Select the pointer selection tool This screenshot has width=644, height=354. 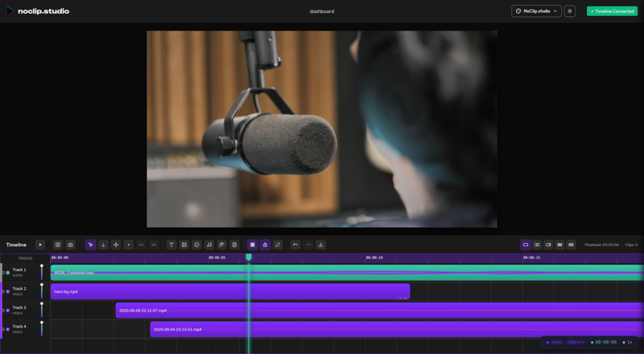coord(91,245)
